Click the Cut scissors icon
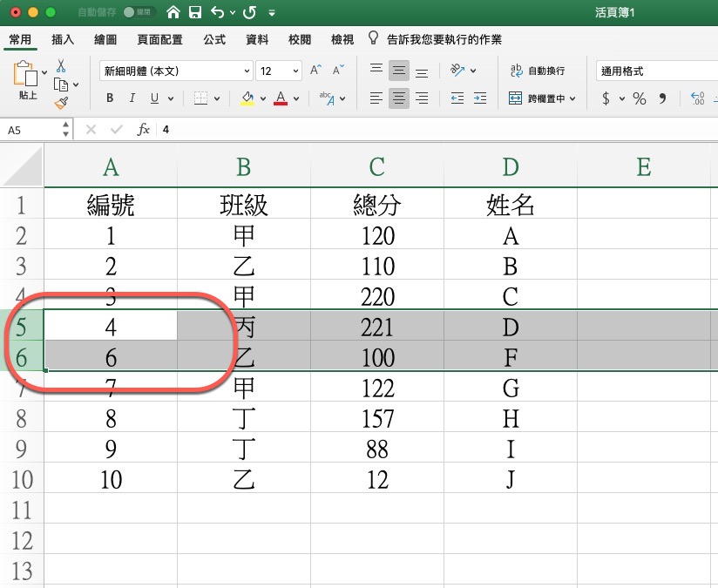718x588 pixels. 61,66
